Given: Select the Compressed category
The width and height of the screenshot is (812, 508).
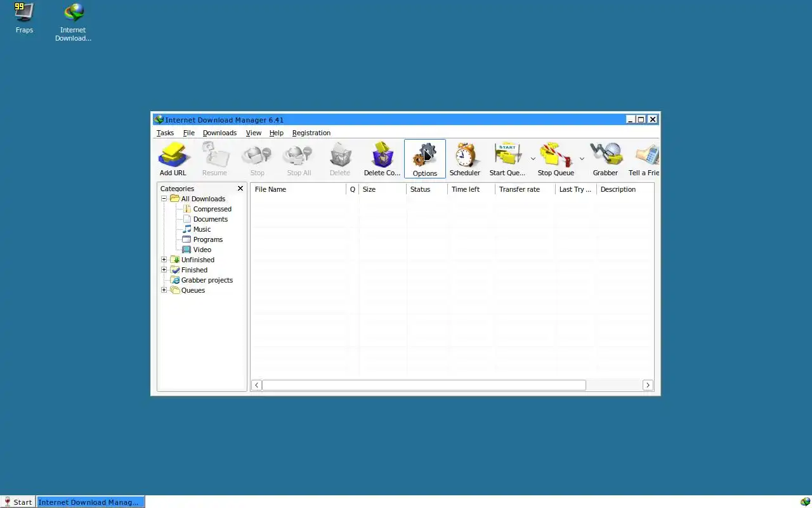Looking at the screenshot, I should [x=207, y=209].
